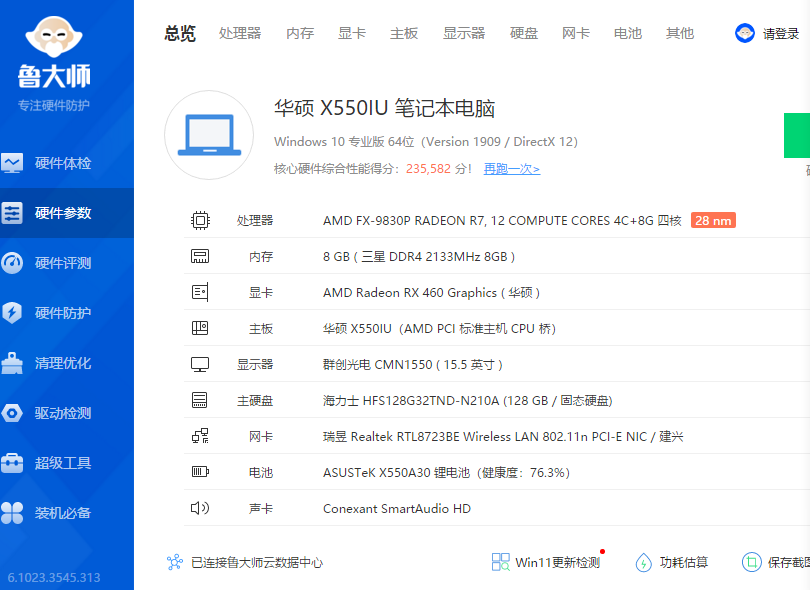Click the 华硕 X550IU 笔记本电脑 title
The height and width of the screenshot is (590, 810).
[384, 108]
